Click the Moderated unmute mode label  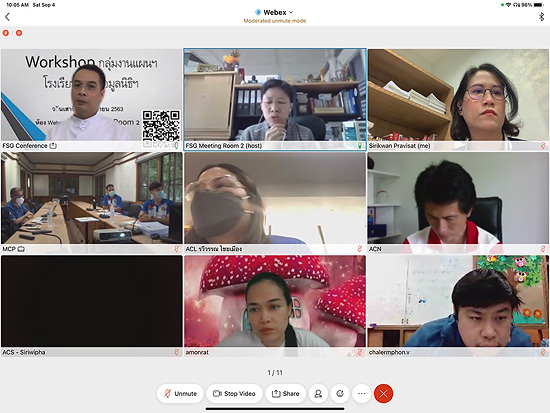[x=275, y=21]
